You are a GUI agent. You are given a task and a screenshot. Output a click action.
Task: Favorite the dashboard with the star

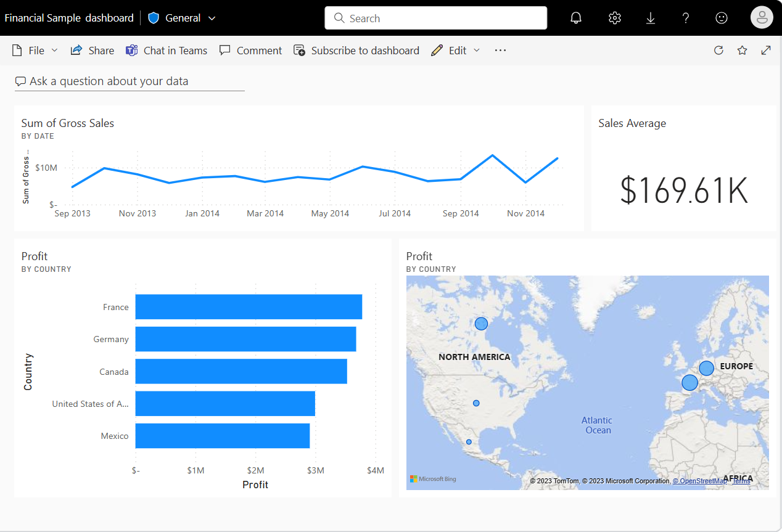[x=742, y=50]
